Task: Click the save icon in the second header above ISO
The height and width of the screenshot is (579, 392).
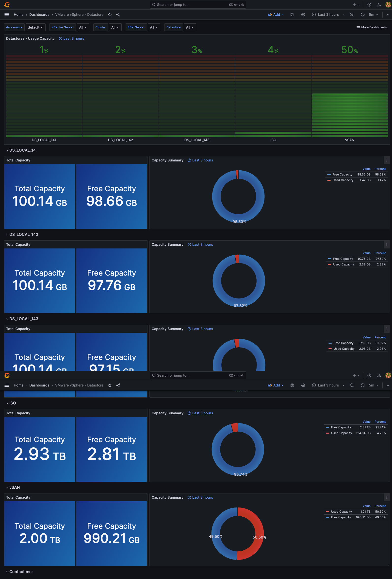Action: tap(292, 385)
